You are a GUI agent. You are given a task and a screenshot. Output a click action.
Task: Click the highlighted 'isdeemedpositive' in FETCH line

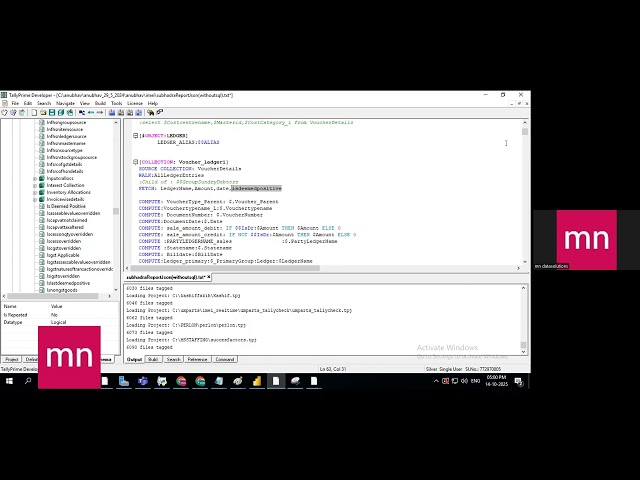tap(256, 189)
